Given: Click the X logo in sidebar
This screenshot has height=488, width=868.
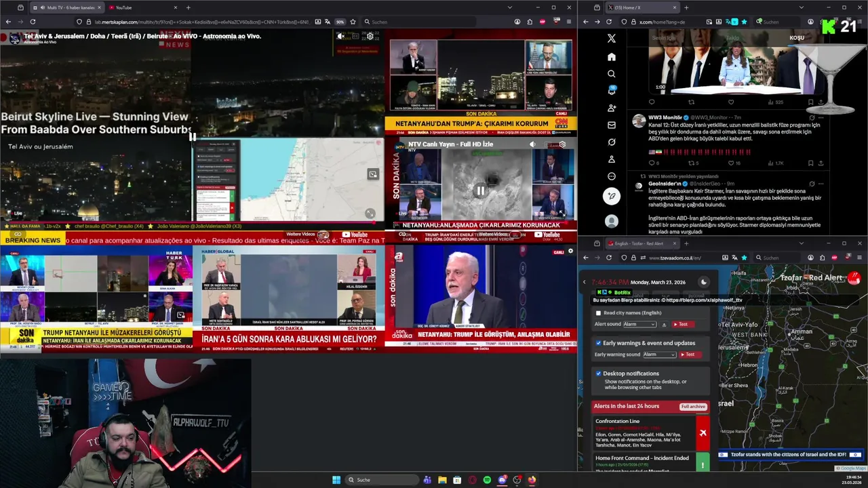Looking at the screenshot, I should click(611, 39).
